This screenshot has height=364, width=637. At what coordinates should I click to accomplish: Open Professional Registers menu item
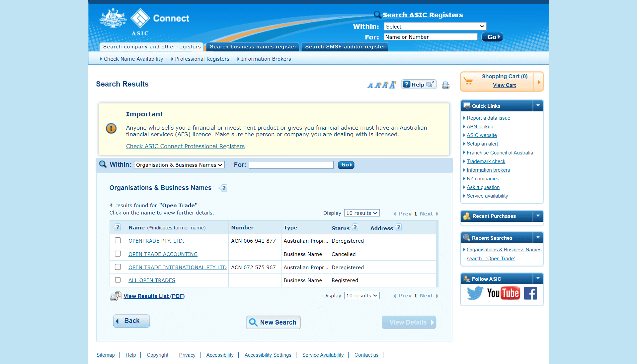point(202,59)
